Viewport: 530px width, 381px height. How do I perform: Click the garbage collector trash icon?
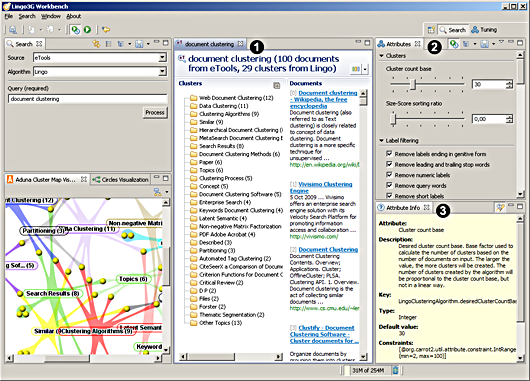[x=395, y=370]
